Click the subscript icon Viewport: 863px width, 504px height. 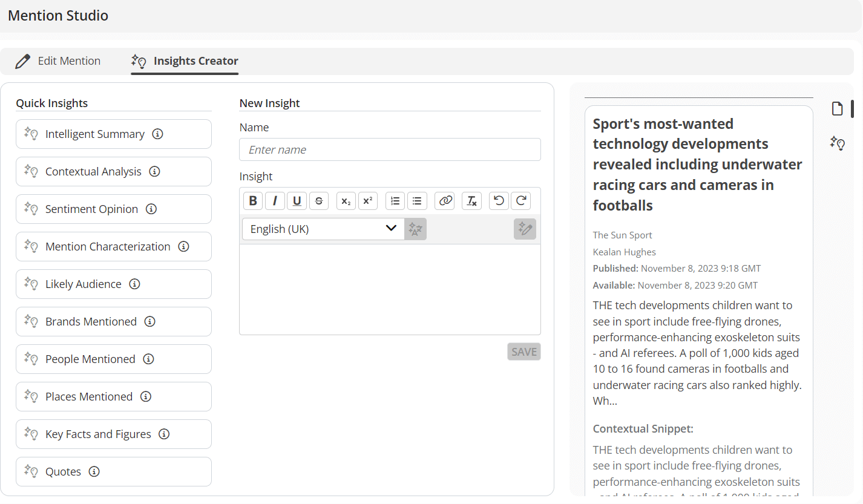(x=346, y=201)
